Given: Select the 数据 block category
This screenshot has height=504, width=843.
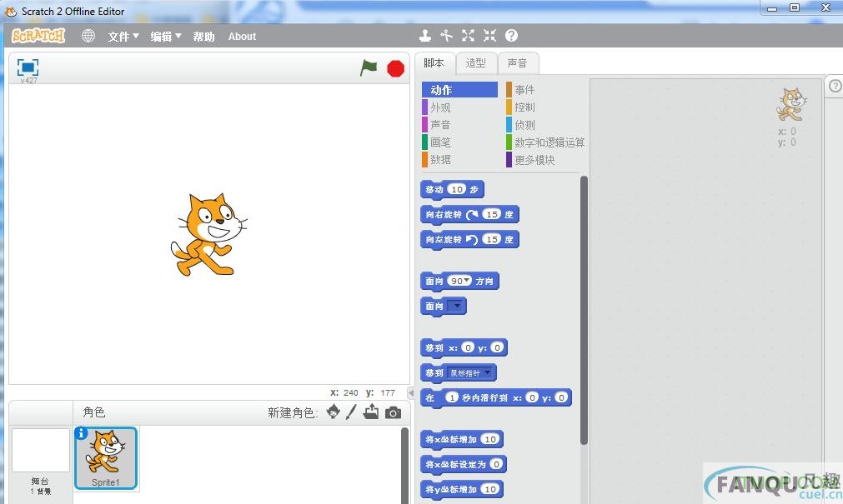Looking at the screenshot, I should pos(459,160).
